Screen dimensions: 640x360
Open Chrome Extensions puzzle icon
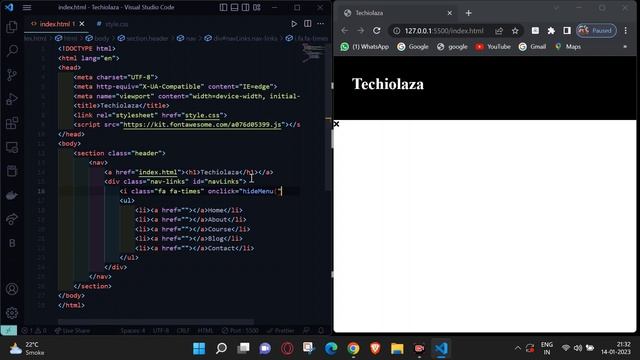pyautogui.click(x=551, y=31)
